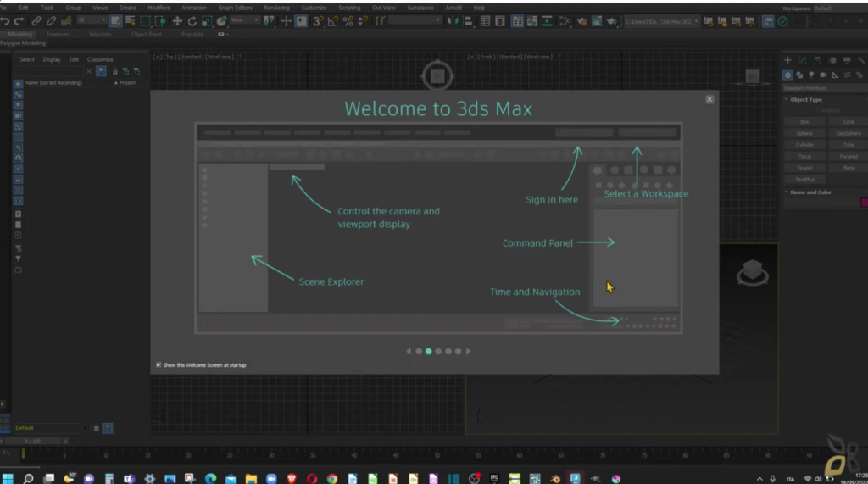
Task: Open the Modifiers menu
Action: (x=159, y=8)
